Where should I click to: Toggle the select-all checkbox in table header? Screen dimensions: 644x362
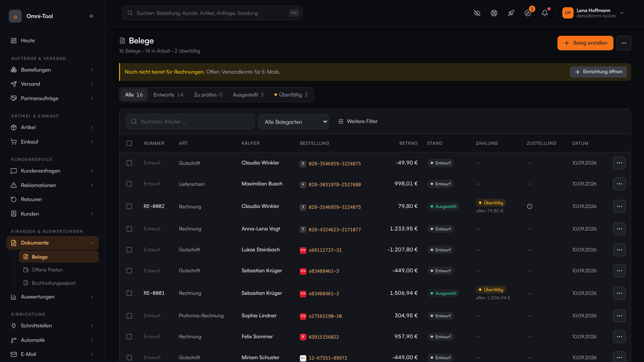click(129, 143)
